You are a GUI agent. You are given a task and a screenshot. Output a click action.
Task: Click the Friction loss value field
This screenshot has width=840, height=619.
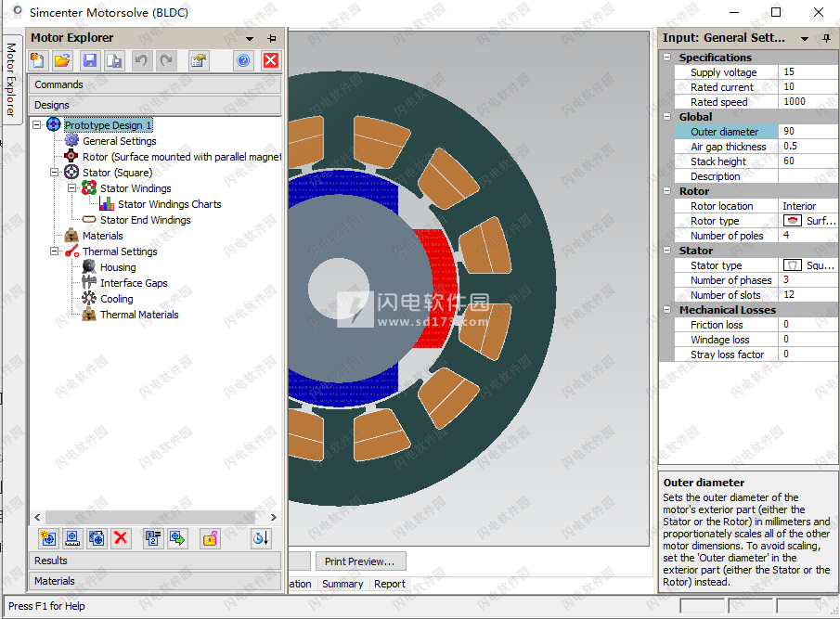click(808, 325)
